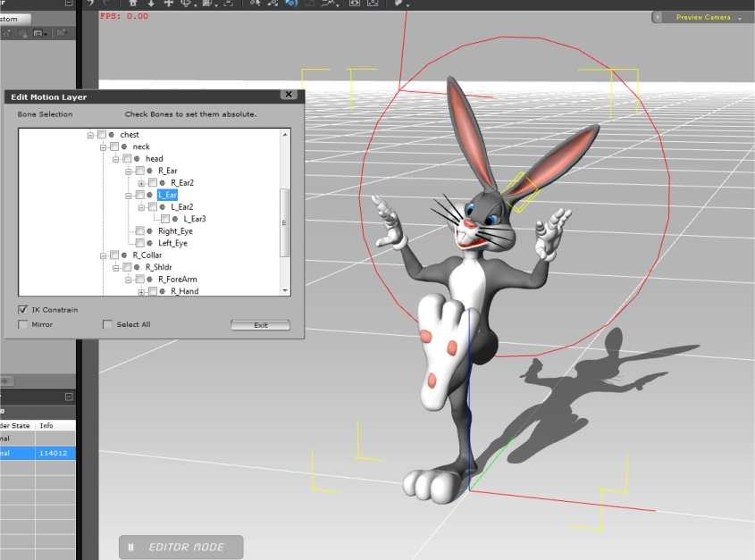Check the R_Ear2 bone checkbox

pyautogui.click(x=153, y=182)
